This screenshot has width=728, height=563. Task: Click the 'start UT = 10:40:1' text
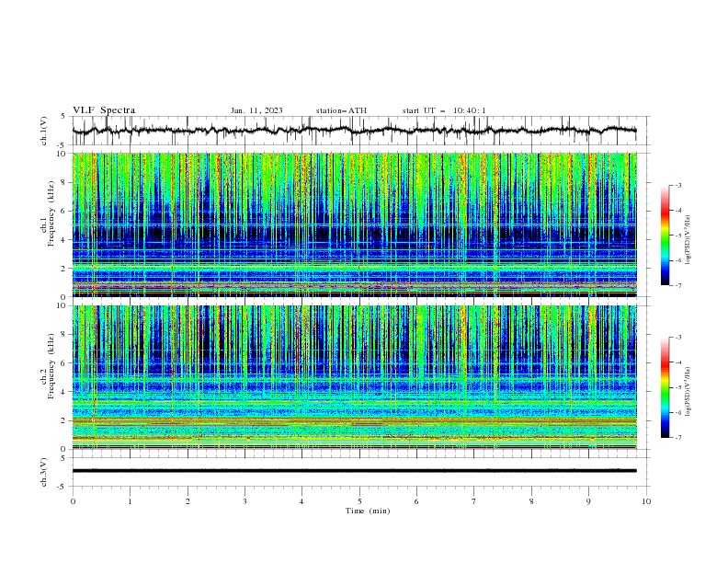pyautogui.click(x=444, y=110)
